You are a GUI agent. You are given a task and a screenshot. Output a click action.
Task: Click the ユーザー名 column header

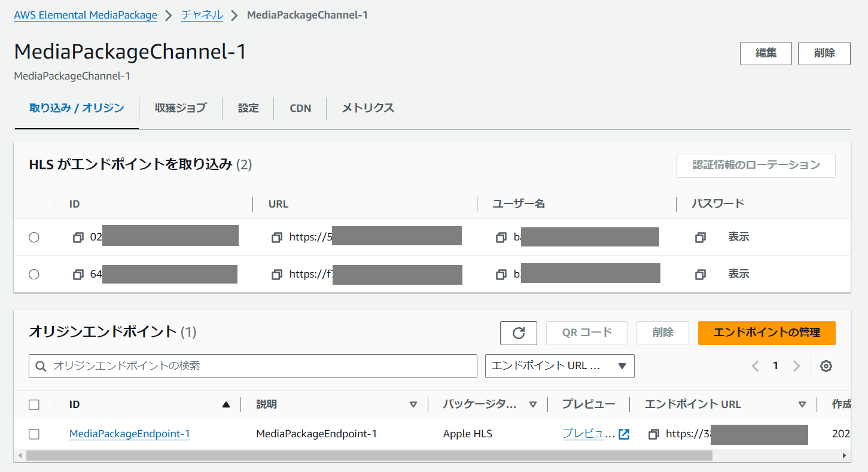pyautogui.click(x=519, y=205)
